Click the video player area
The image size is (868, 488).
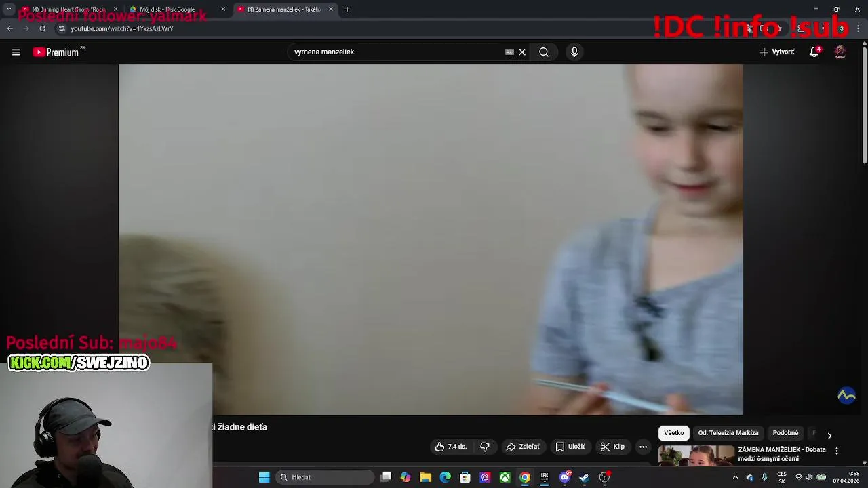tap(431, 240)
